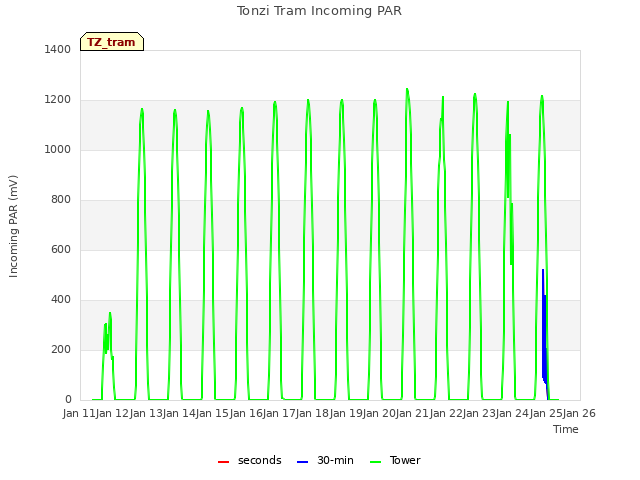
Task: Toggle the 30-min legend entry
Action: (325, 460)
